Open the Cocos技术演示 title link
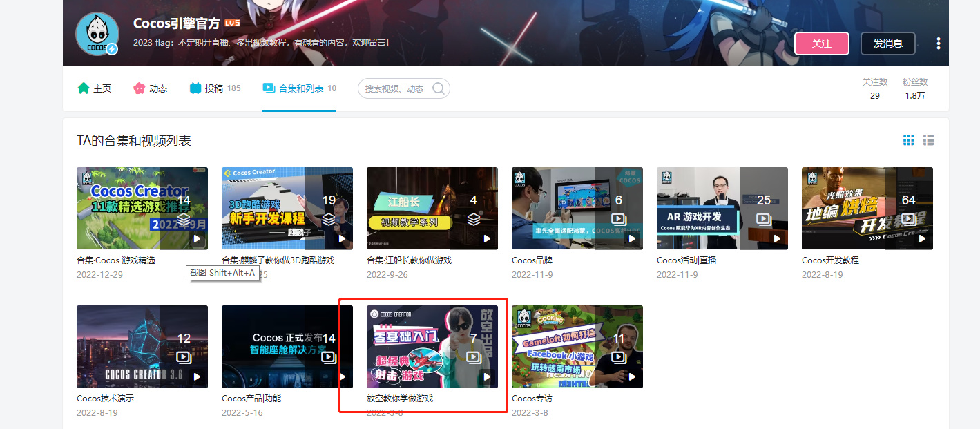The height and width of the screenshot is (429, 980). click(106, 399)
